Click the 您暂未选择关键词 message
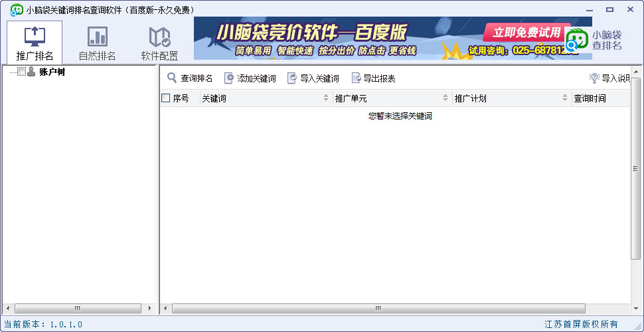Viewport: 644px width, 332px height. click(400, 116)
